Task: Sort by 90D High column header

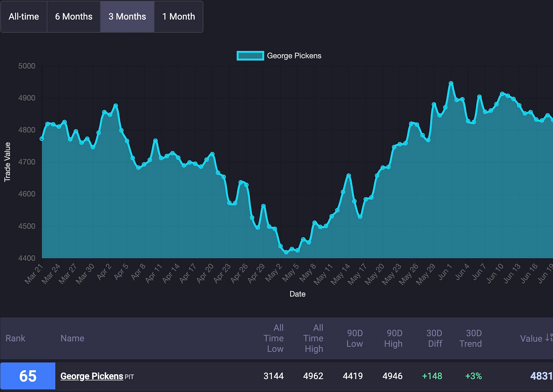Action: coord(393,338)
